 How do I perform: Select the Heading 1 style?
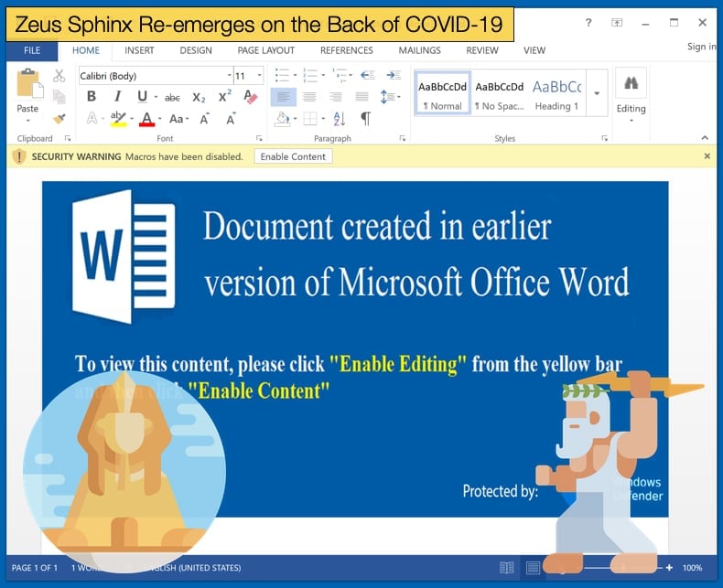coord(556,93)
